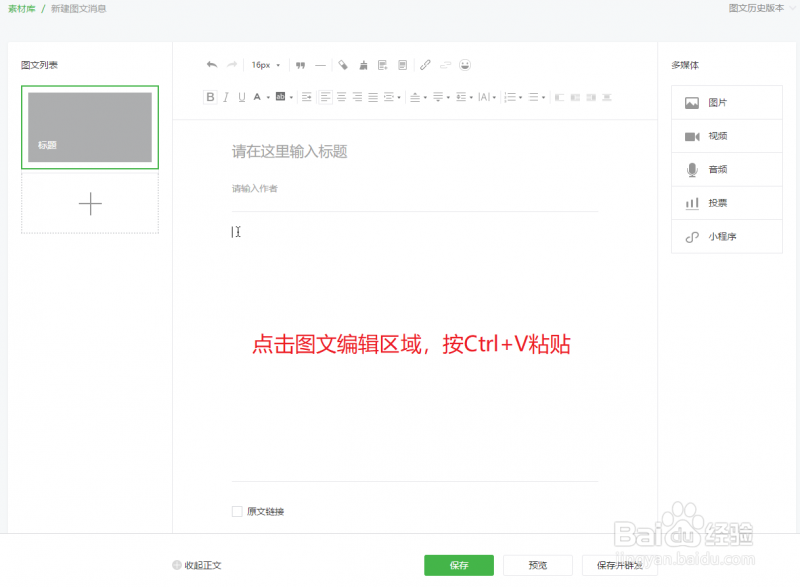The height and width of the screenshot is (587, 800).
Task: Click the redo arrow in the toolbar
Action: (x=232, y=65)
